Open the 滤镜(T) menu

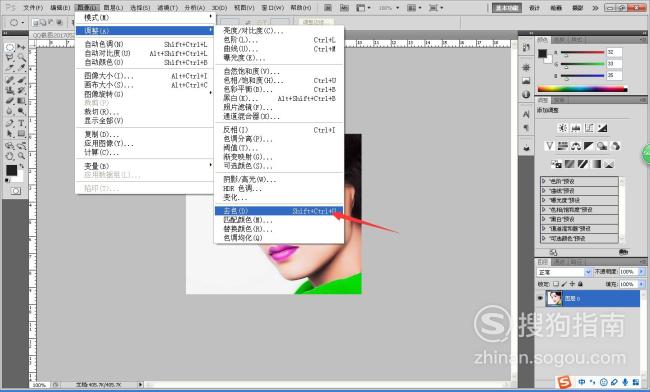167,8
